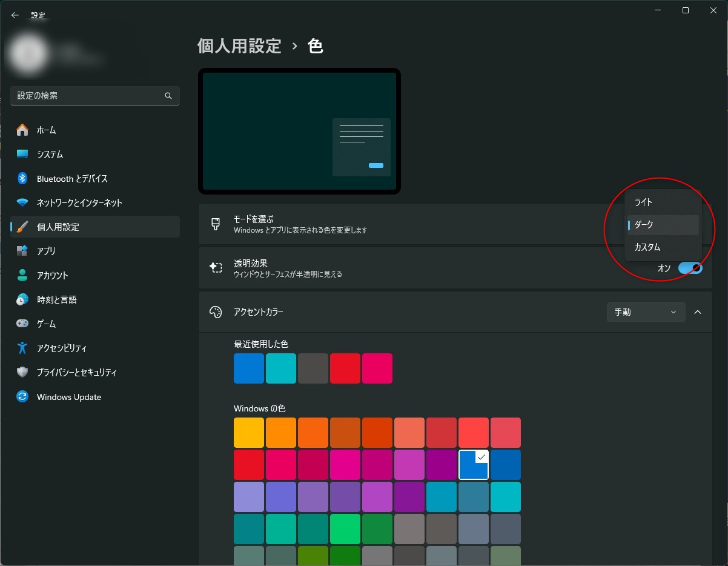Click the search magnifier icon
The image size is (728, 566).
tap(168, 96)
